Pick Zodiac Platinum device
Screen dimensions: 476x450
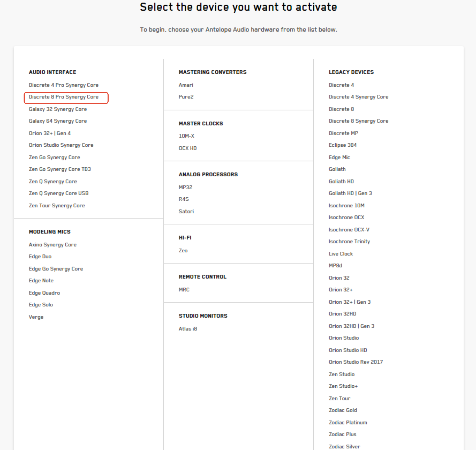coord(348,423)
